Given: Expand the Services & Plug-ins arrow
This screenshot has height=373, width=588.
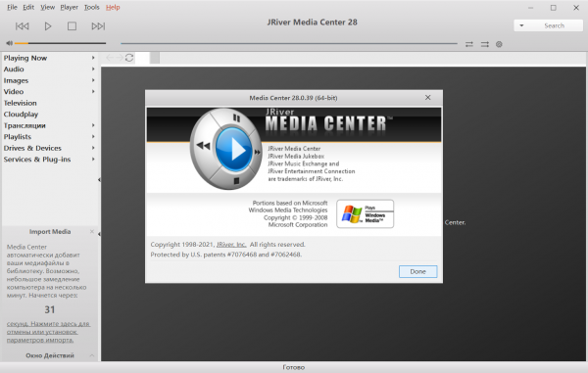Looking at the screenshot, I should (93, 159).
